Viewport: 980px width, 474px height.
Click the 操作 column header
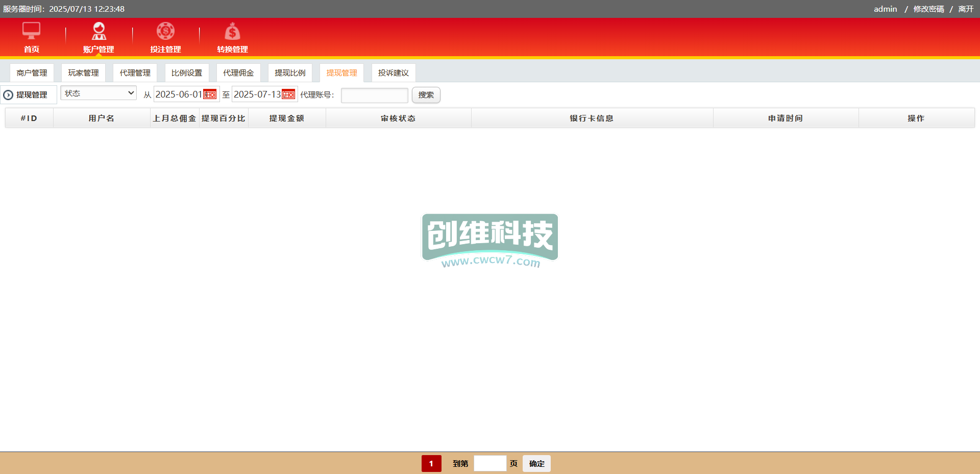(x=916, y=118)
